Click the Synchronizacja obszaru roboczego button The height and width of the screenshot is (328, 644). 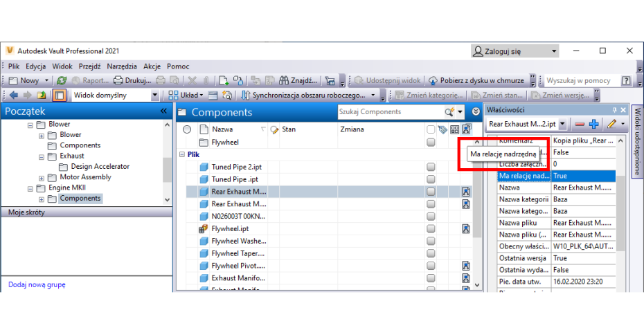pyautogui.click(x=308, y=95)
